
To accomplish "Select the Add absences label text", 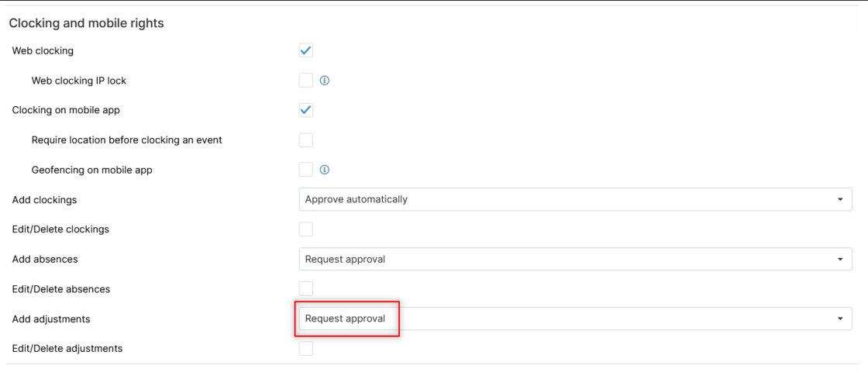I will click(45, 260).
